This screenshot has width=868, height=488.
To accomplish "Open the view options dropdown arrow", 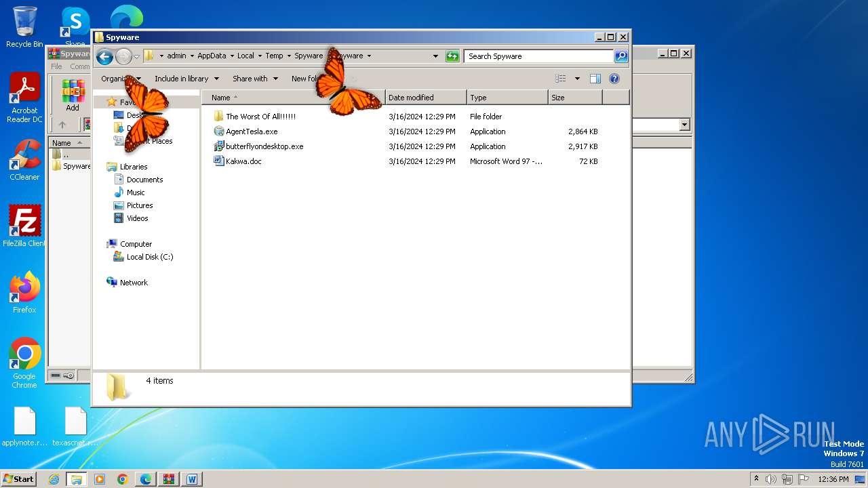I will pos(577,79).
